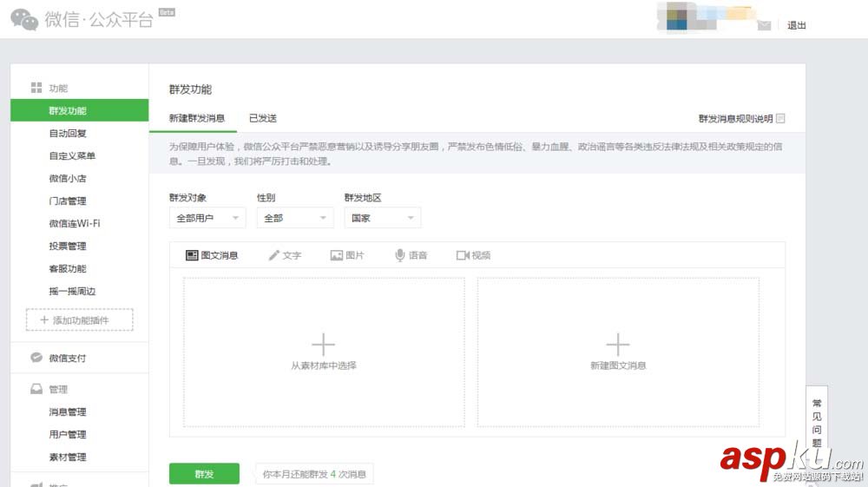Click plus icon for 从素材库中选择
This screenshot has height=487, width=868.
coord(323,345)
